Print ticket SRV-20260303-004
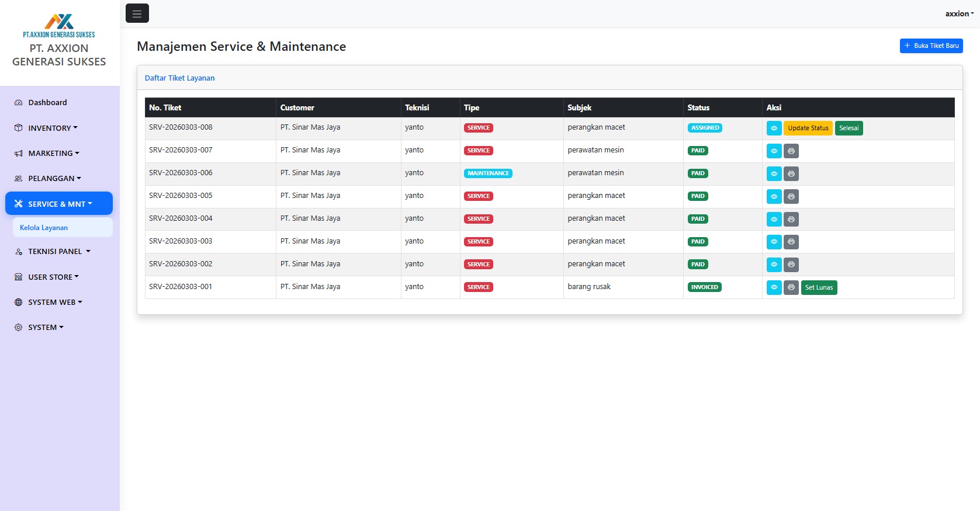The height and width of the screenshot is (511, 980). [x=791, y=219]
